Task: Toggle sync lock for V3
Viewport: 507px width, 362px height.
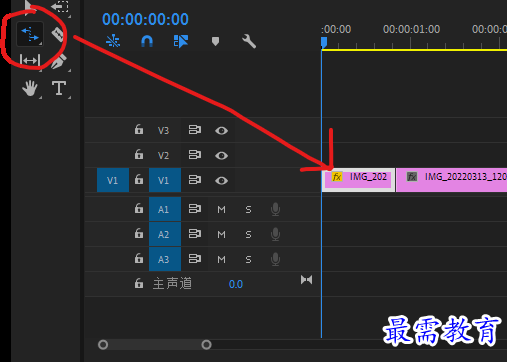Action: tap(195, 130)
